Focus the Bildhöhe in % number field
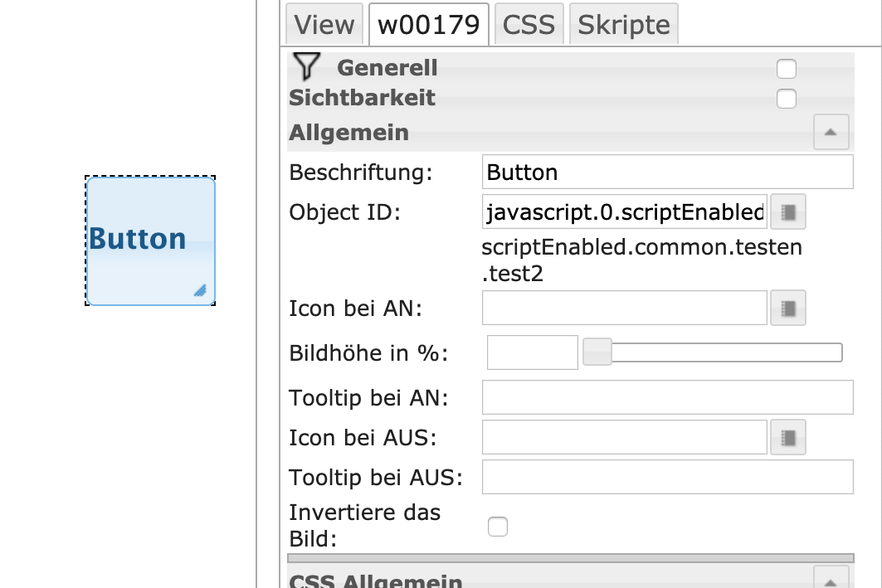This screenshot has height=588, width=882. [x=532, y=352]
